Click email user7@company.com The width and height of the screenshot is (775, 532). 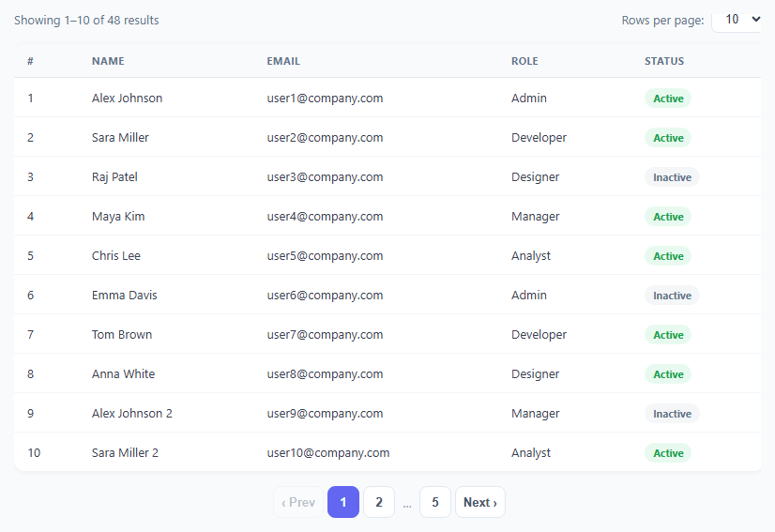click(x=325, y=335)
